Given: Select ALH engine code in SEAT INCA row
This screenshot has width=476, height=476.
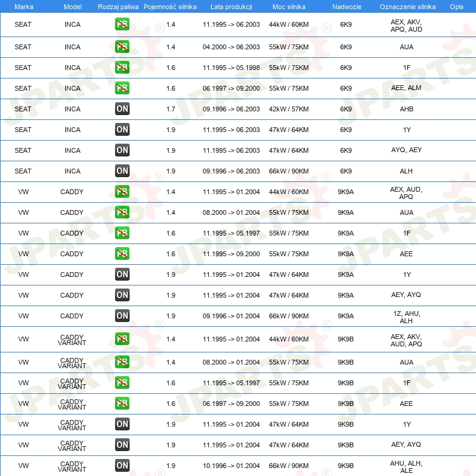Looking at the screenshot, I should pyautogui.click(x=406, y=171).
